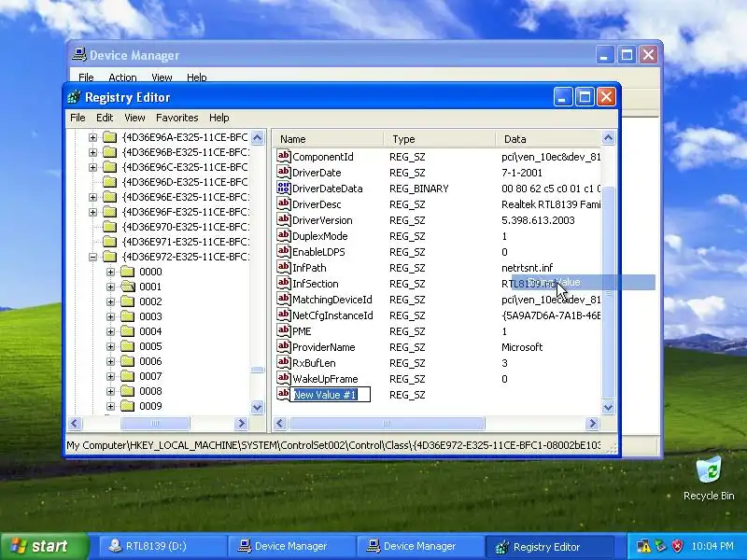This screenshot has width=747, height=560.
Task: Click the values pane scroll down arrow
Action: tap(609, 407)
